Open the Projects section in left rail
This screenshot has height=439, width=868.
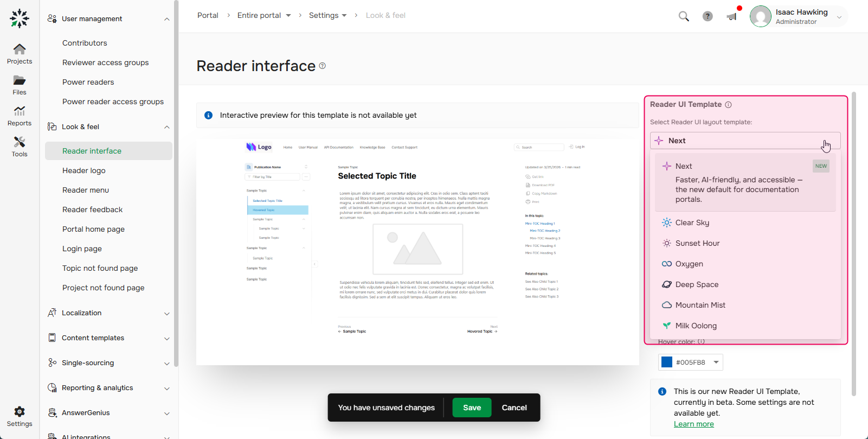[20, 54]
